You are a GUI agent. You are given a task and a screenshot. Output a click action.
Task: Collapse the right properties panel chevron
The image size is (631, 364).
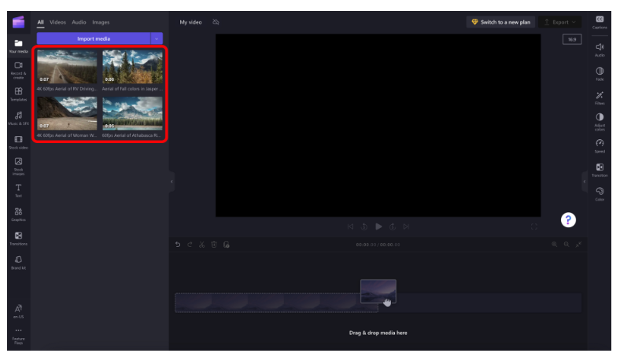pos(585,182)
